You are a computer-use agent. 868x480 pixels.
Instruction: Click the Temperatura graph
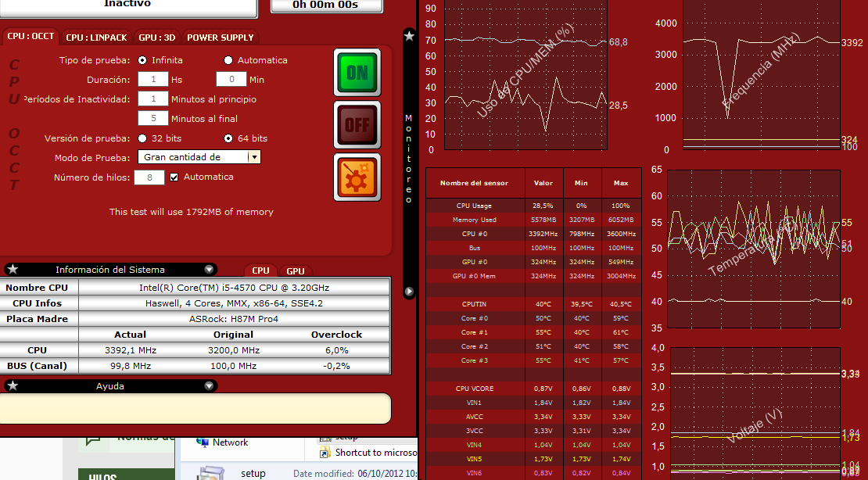tap(754, 249)
